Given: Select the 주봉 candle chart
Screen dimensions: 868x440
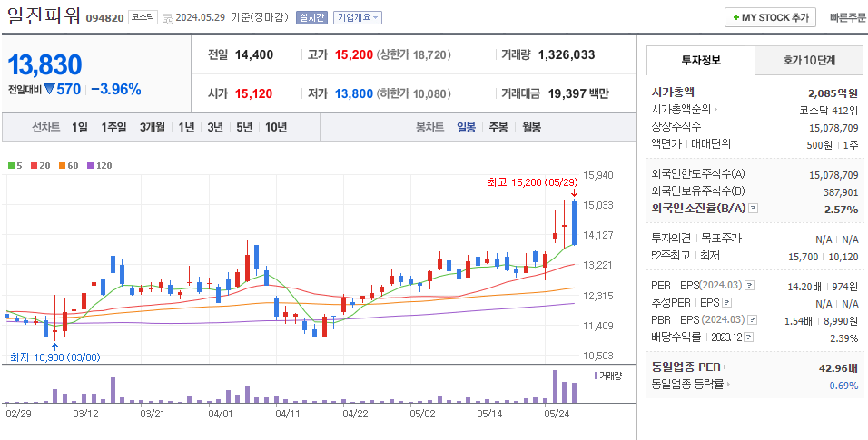Looking at the screenshot, I should coord(498,127).
